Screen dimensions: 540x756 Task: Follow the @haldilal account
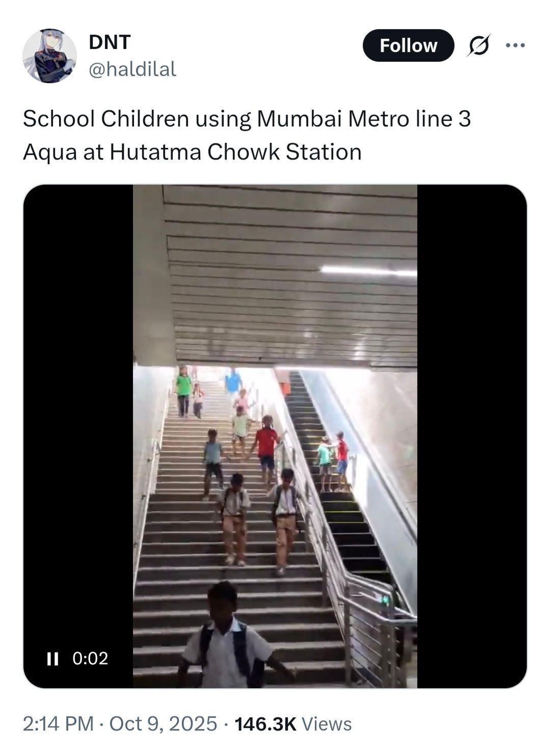coord(408,46)
